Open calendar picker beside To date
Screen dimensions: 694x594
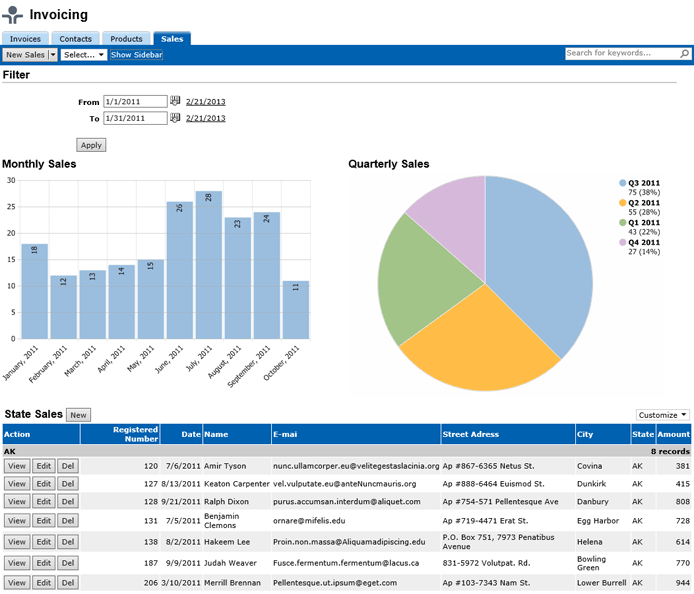175,118
